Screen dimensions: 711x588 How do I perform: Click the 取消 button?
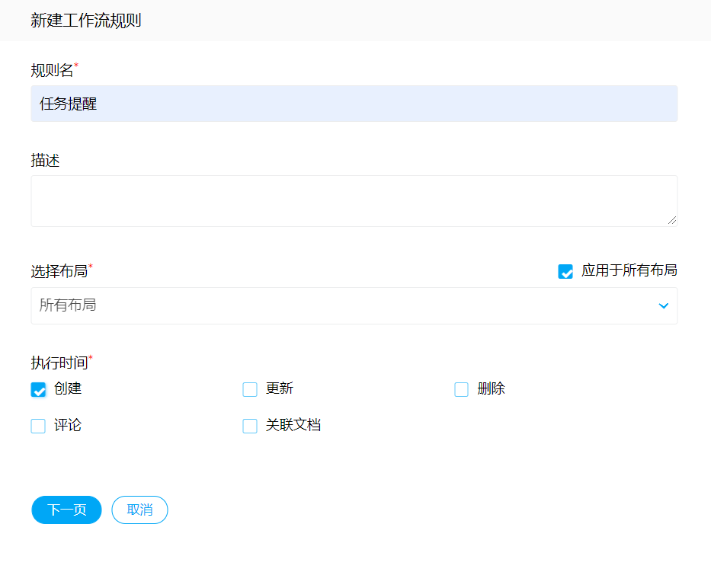[x=139, y=510]
